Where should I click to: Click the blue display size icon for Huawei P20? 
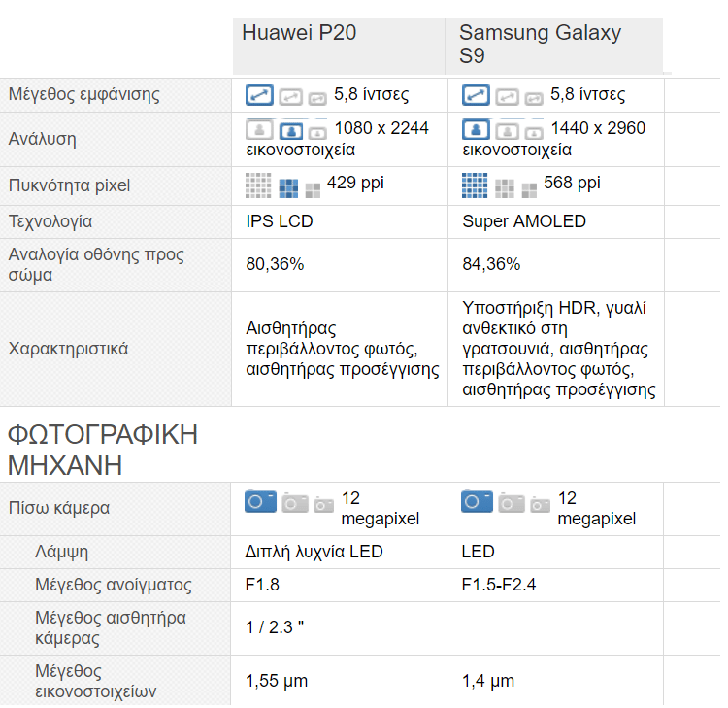pos(259,95)
